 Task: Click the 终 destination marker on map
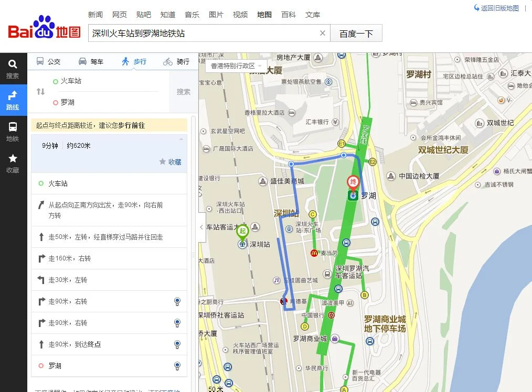coord(353,182)
